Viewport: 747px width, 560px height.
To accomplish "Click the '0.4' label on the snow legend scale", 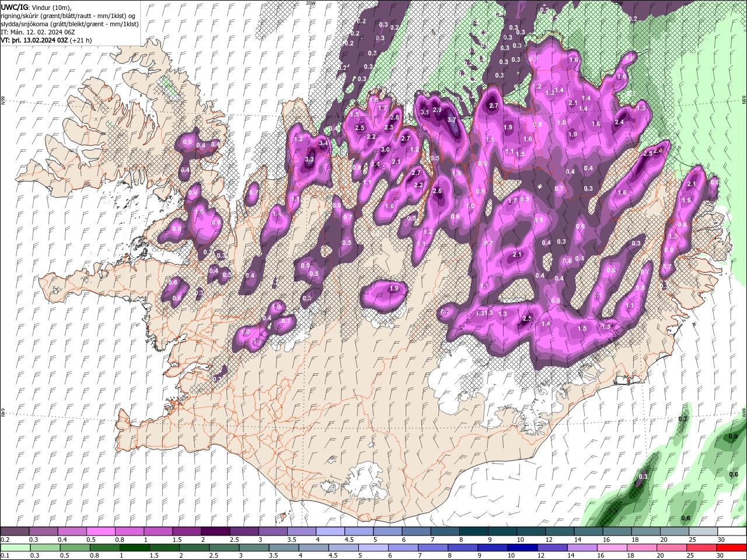I will 62,540.
